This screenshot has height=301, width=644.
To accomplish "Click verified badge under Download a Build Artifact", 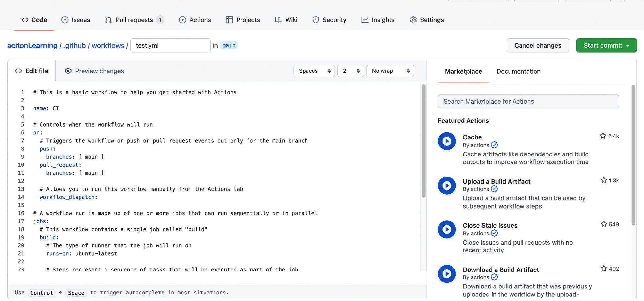I will pyautogui.click(x=494, y=277).
